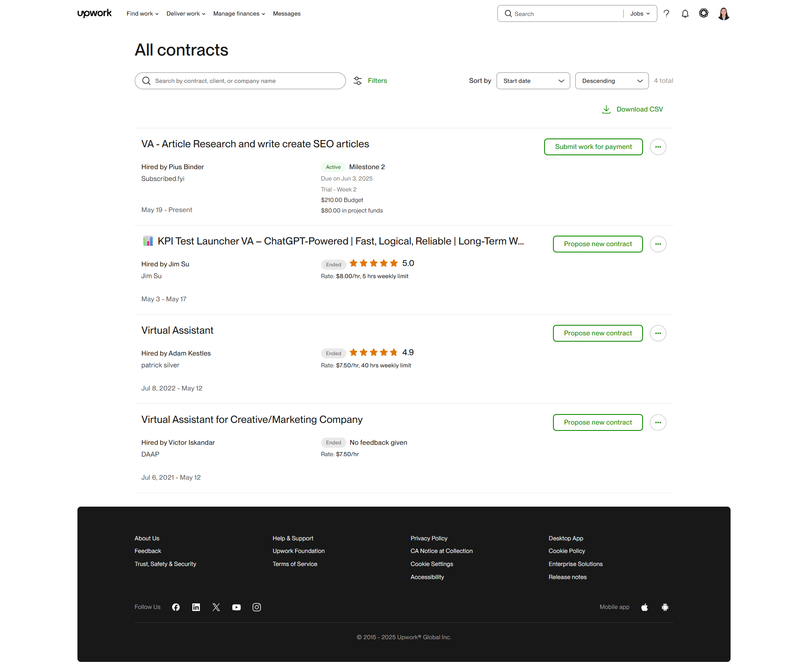This screenshot has height=672, width=808.
Task: Open the Find work menu
Action: coord(143,14)
